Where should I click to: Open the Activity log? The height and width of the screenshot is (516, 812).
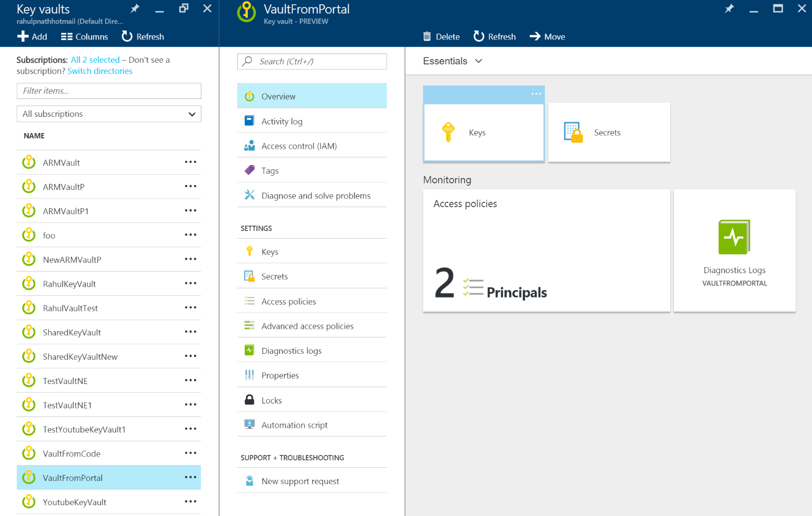tap(312, 121)
